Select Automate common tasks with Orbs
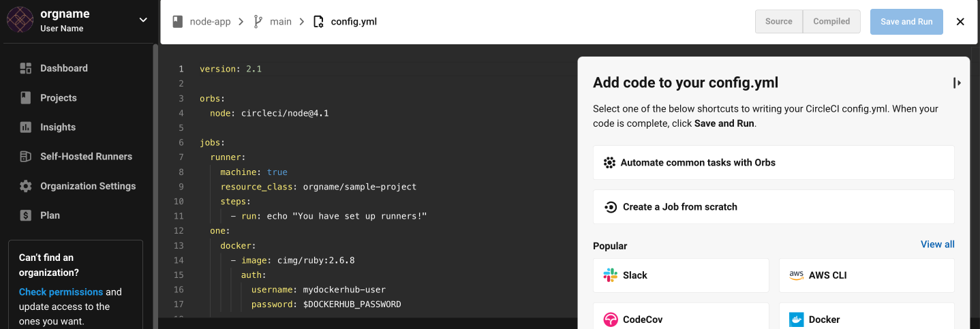Image resolution: width=980 pixels, height=329 pixels. 774,163
